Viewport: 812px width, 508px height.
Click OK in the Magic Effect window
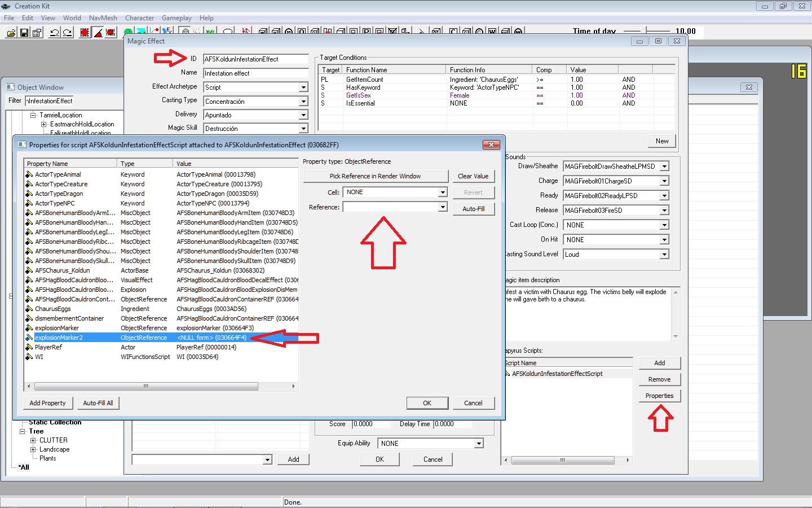coord(379,459)
